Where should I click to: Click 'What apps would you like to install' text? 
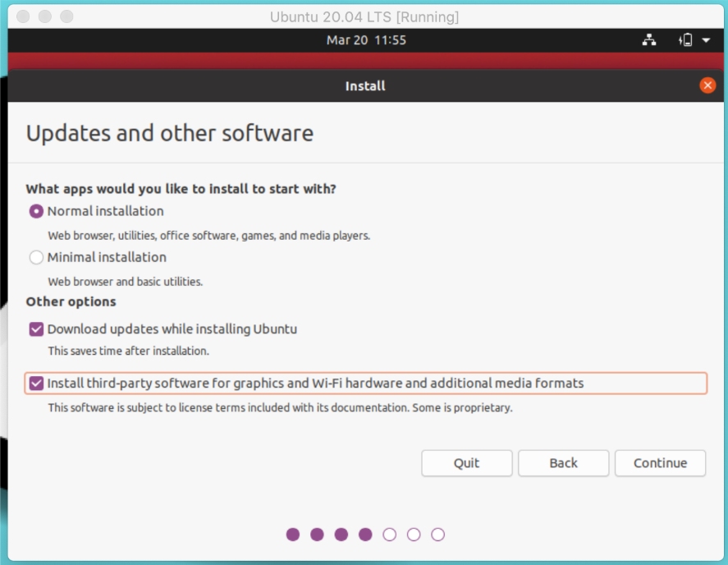point(181,189)
